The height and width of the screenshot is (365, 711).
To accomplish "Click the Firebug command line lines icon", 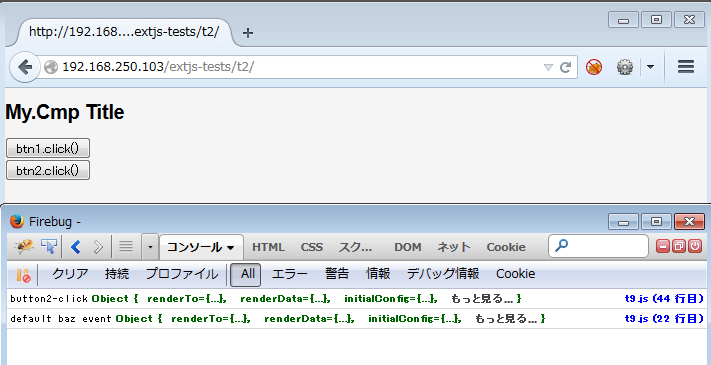I will 126,246.
